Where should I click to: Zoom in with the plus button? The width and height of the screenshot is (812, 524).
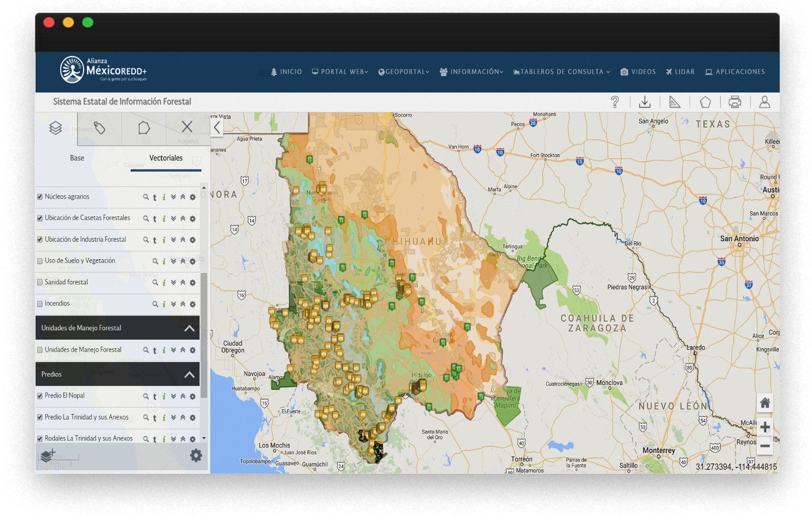[765, 427]
